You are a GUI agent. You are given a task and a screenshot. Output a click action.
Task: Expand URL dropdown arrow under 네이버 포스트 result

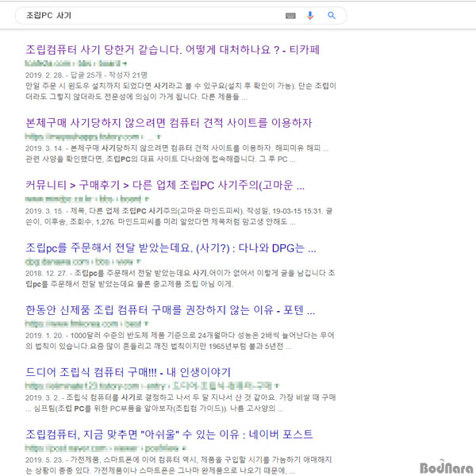tap(184, 448)
